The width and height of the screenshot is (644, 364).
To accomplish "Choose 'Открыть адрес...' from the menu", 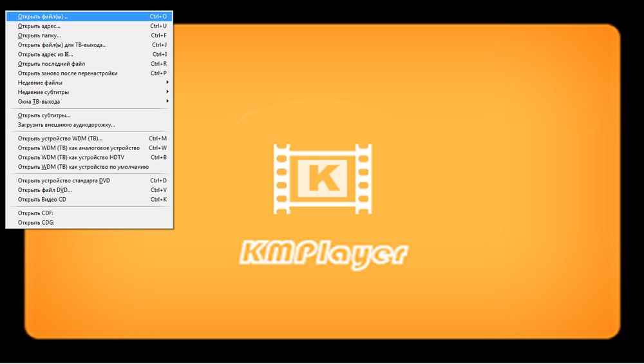I will (x=89, y=26).
